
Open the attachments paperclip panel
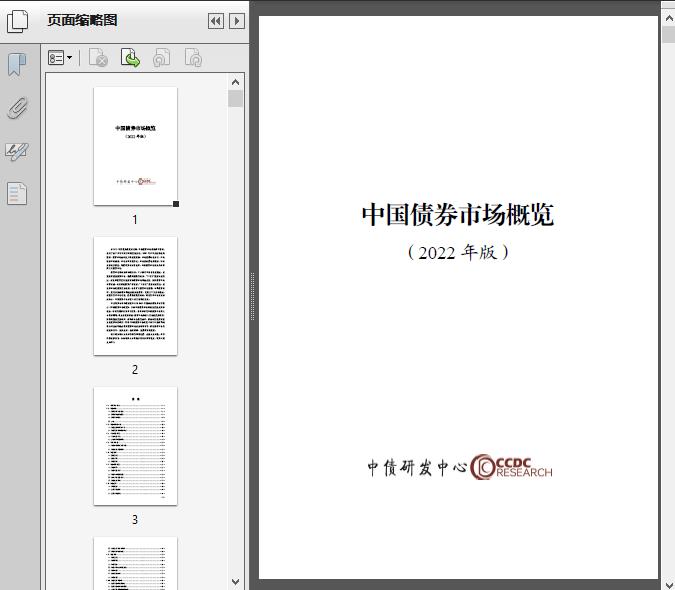click(x=18, y=108)
